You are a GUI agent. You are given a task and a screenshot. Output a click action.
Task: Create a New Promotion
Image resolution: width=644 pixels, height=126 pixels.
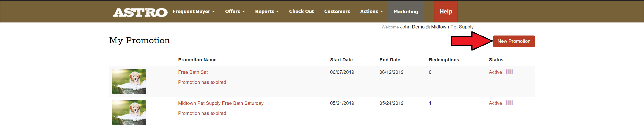click(x=513, y=41)
